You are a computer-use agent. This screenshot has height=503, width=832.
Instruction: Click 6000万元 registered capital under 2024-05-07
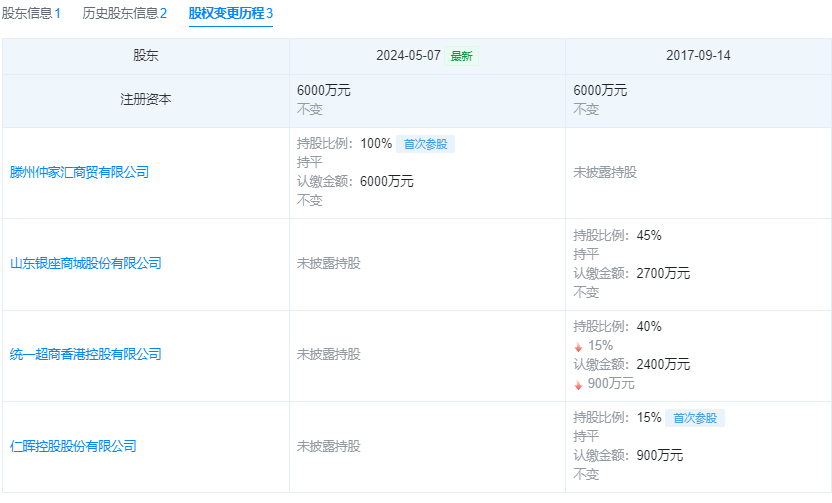click(x=324, y=90)
